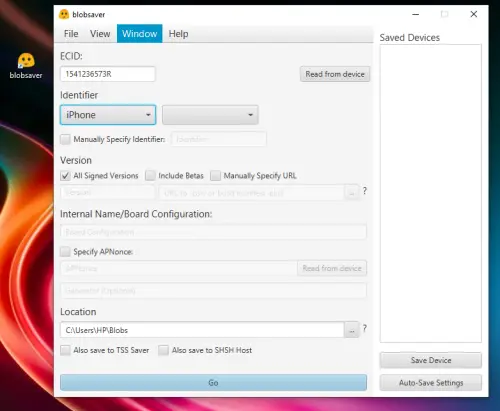Viewport: 500px width, 411px height.
Task: Open the Help menu
Action: point(178,34)
